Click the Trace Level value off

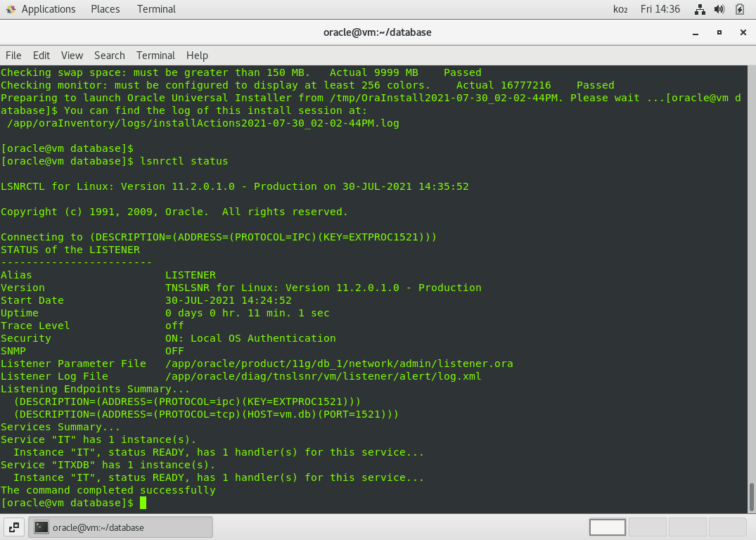tap(174, 326)
